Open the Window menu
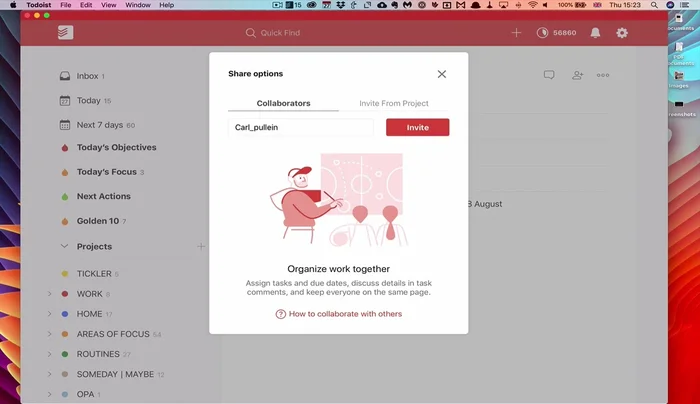Screen dimensions: 700x404 pos(138,5)
